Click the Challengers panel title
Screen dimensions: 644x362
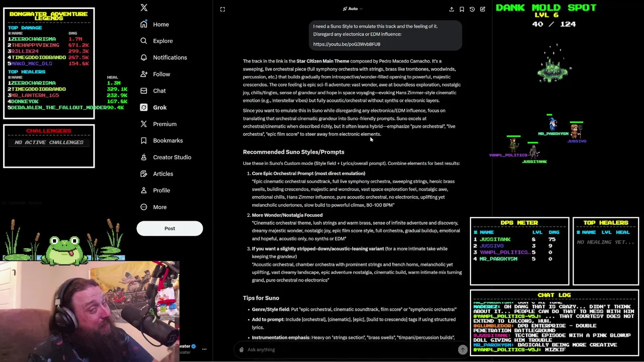(49, 131)
